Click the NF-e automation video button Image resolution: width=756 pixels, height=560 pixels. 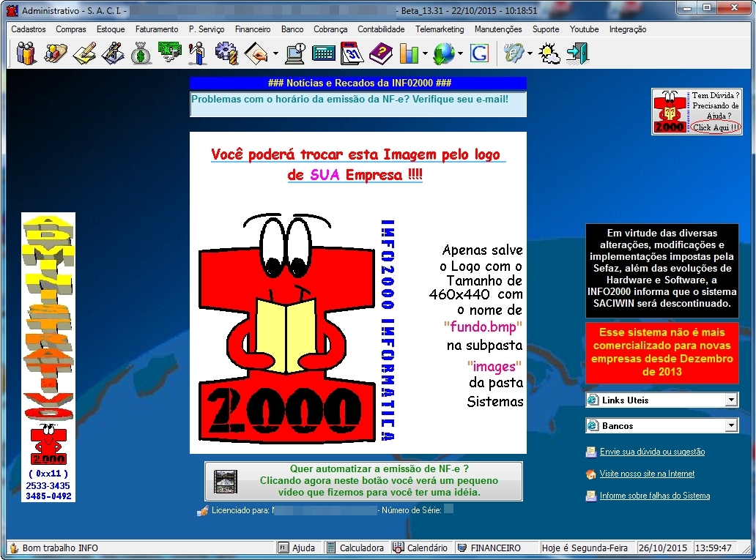363,481
